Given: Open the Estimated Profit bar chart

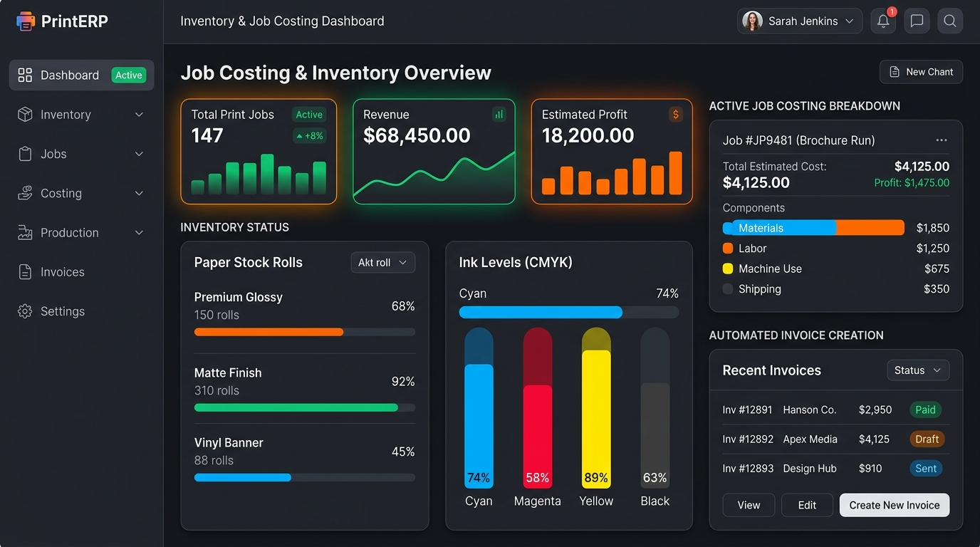Looking at the screenshot, I should (612, 173).
